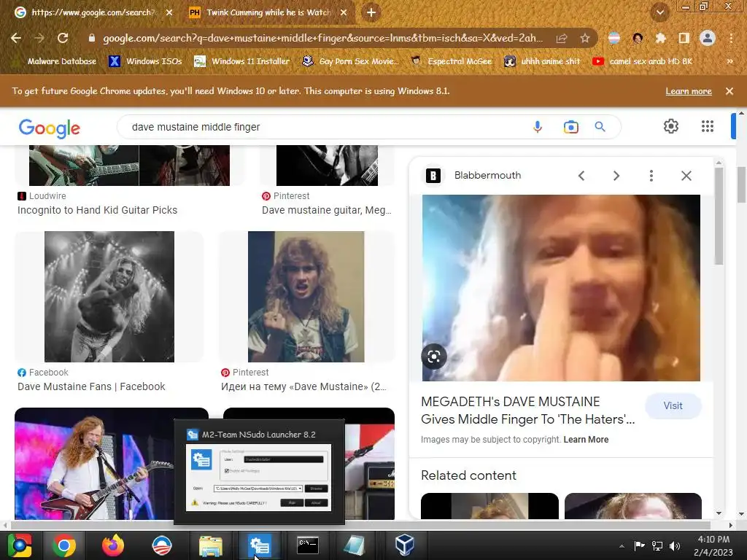
Task: Open the MEGADETH's DAVE MUSTAINE title link
Action: tap(528, 411)
